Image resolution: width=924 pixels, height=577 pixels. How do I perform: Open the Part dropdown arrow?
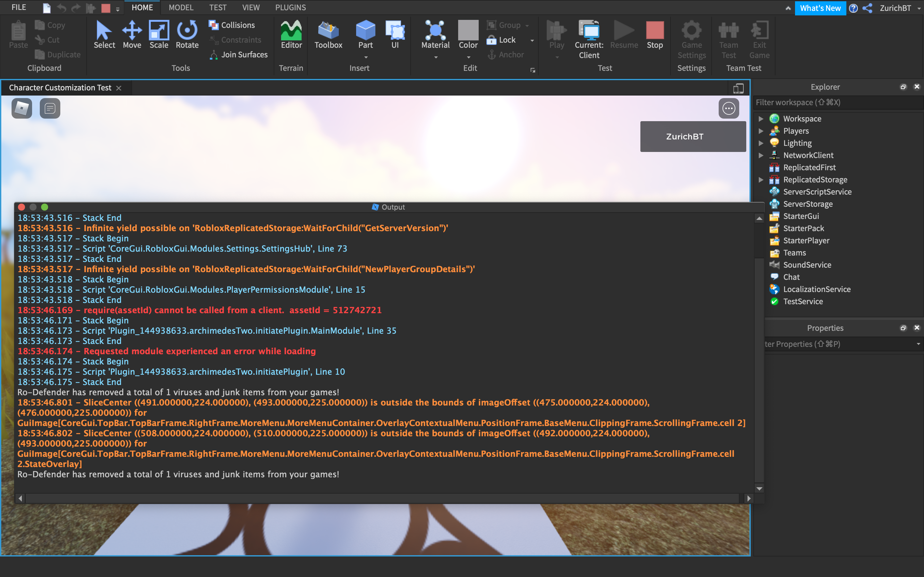365,57
